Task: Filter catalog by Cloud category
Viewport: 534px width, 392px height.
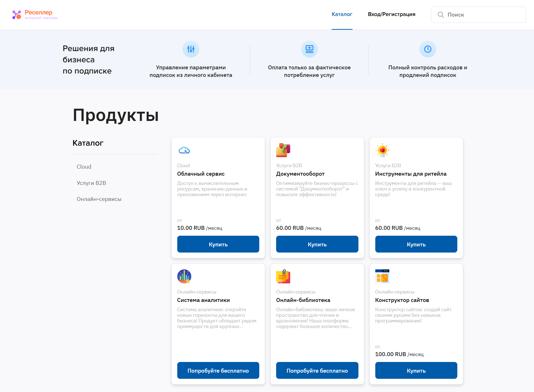Action: (x=84, y=167)
